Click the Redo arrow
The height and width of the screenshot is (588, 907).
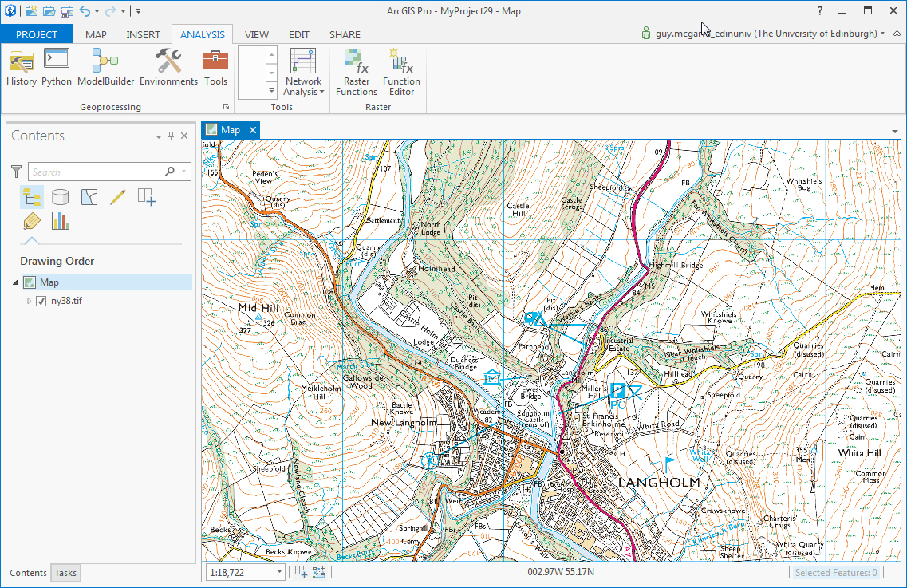coord(110,10)
